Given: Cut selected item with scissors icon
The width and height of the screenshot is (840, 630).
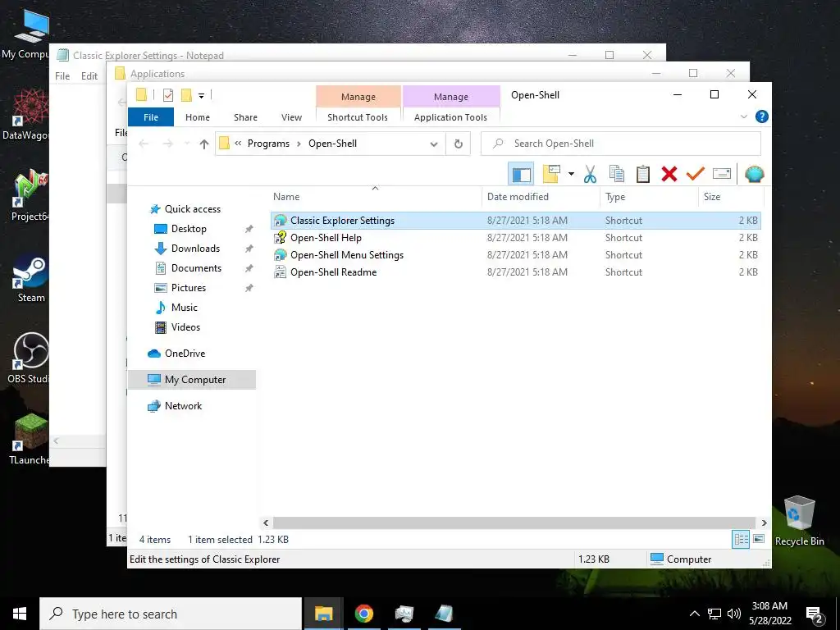Looking at the screenshot, I should point(590,174).
